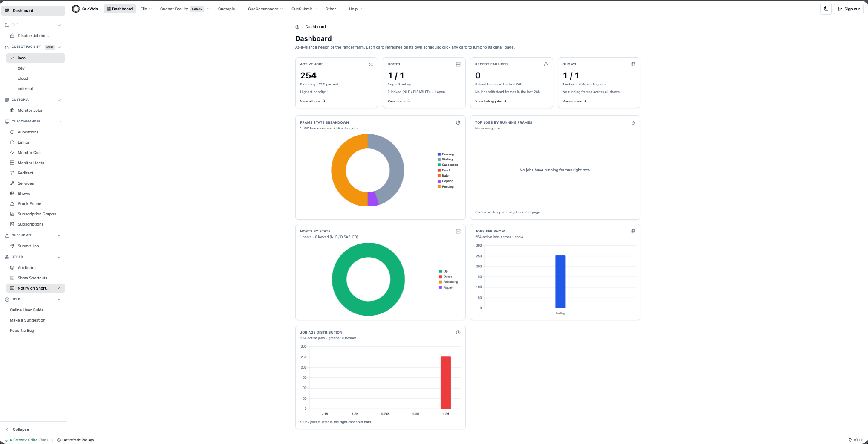Image resolution: width=868 pixels, height=444 pixels.
Task: Open View all jobs link
Action: coord(313,101)
